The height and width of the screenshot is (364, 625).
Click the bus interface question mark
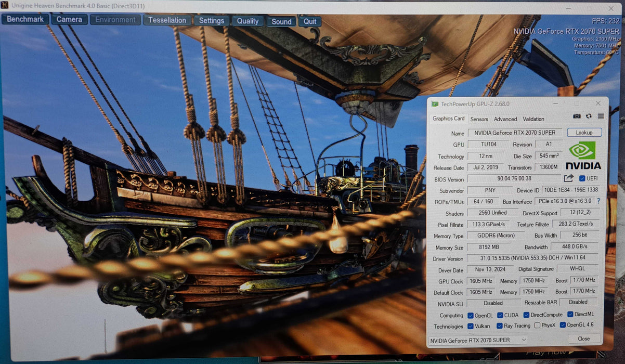click(x=598, y=201)
